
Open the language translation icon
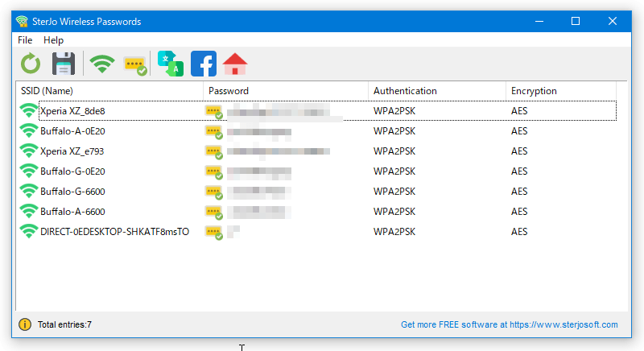click(x=171, y=64)
